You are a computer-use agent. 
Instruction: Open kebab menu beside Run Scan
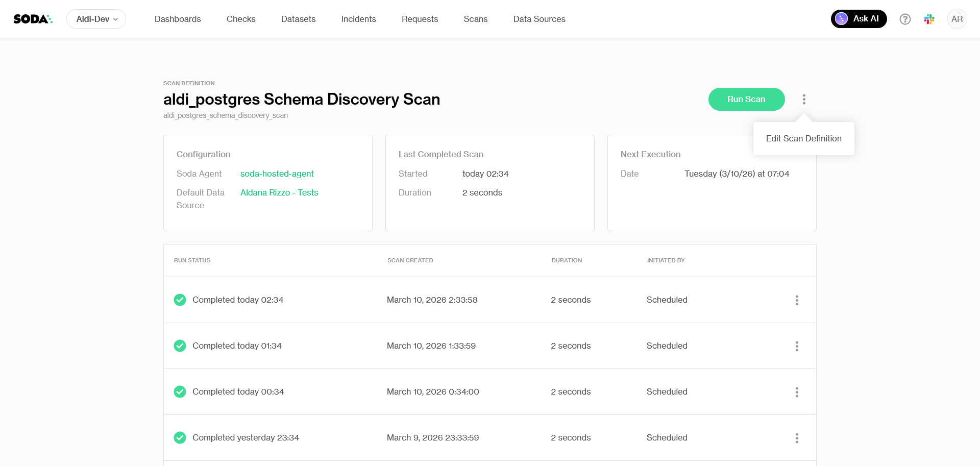[804, 99]
